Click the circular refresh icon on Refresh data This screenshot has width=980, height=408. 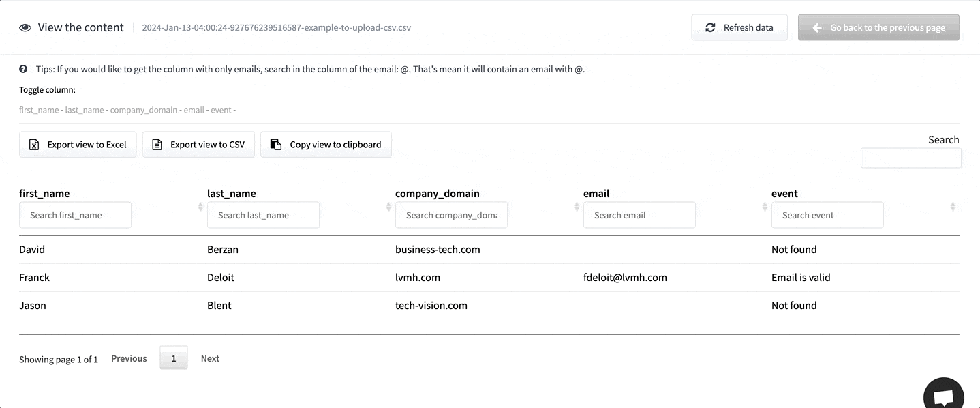[710, 27]
